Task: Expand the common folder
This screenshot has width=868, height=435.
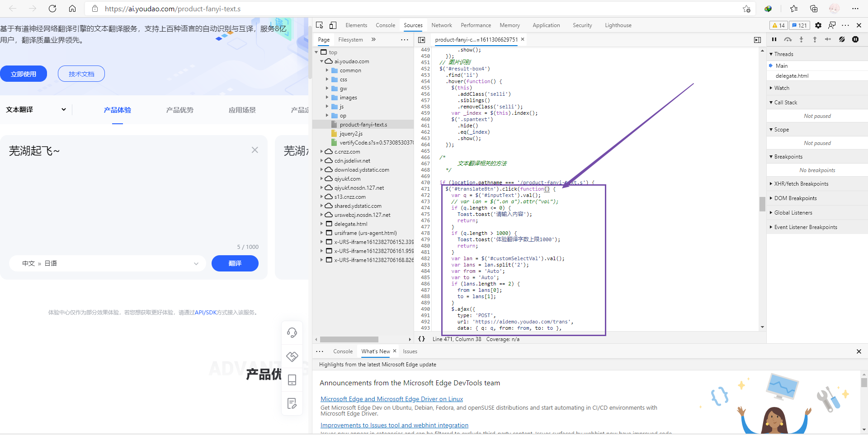Action: (x=327, y=70)
